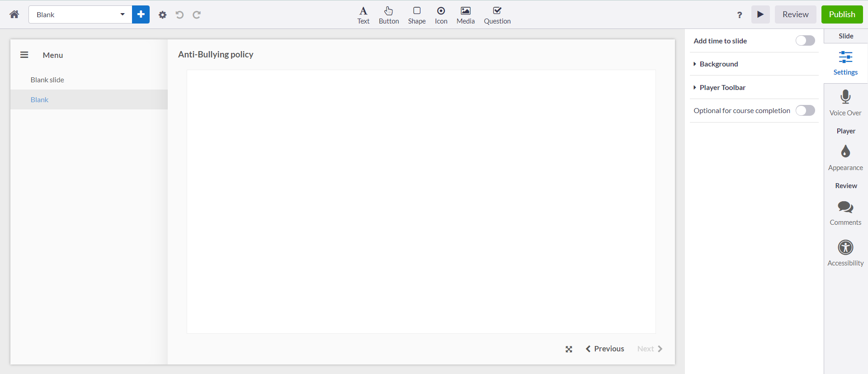The height and width of the screenshot is (374, 868).
Task: Redo the last action
Action: (x=197, y=15)
